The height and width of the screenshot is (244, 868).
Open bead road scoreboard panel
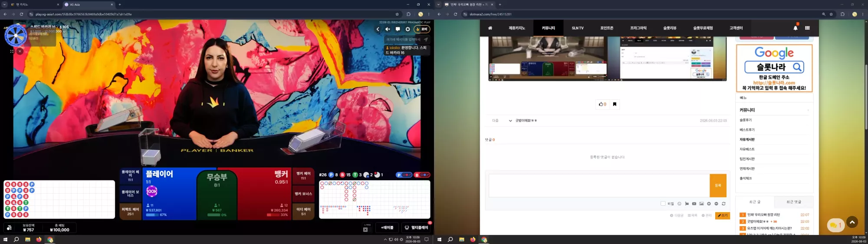pyautogui.click(x=59, y=199)
